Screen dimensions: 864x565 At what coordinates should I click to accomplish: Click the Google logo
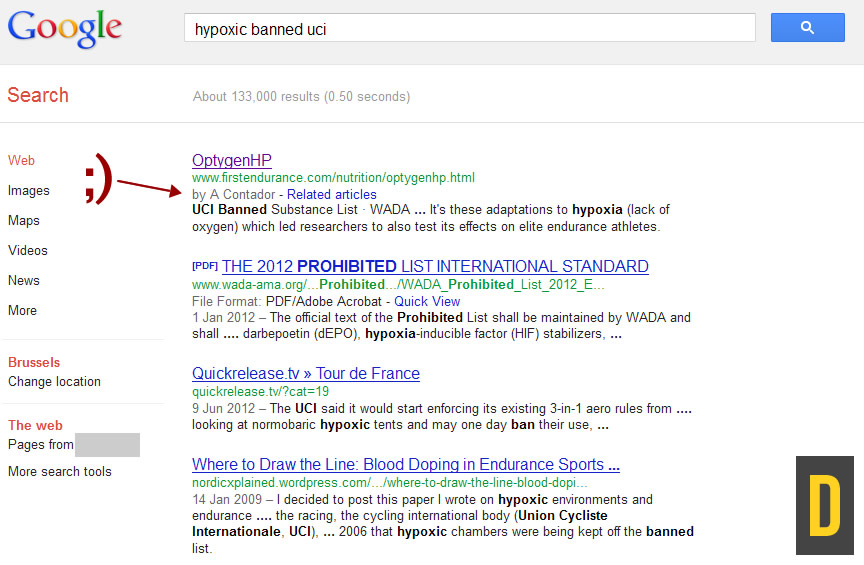65,29
